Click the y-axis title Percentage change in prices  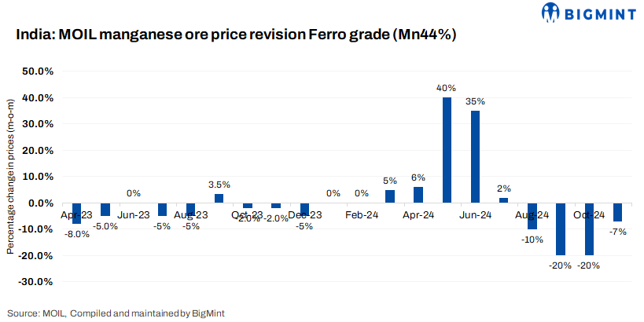(x=11, y=177)
